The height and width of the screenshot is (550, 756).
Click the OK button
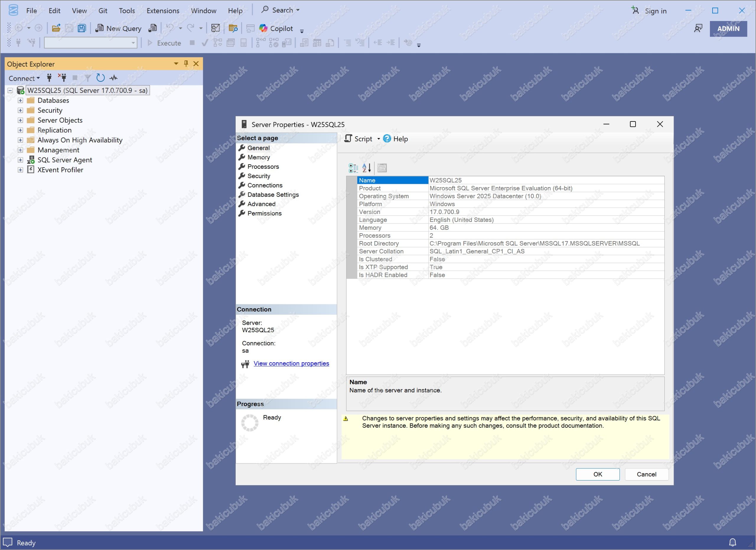[x=598, y=474]
